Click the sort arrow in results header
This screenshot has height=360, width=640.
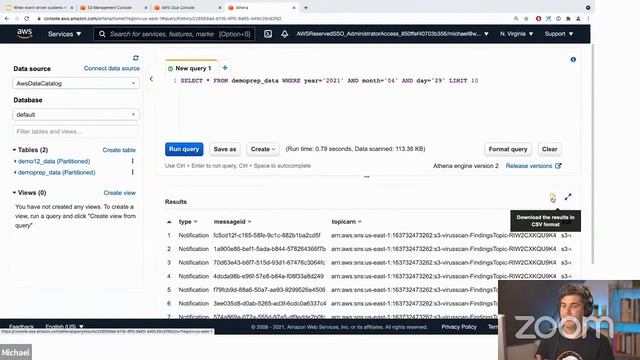point(169,222)
